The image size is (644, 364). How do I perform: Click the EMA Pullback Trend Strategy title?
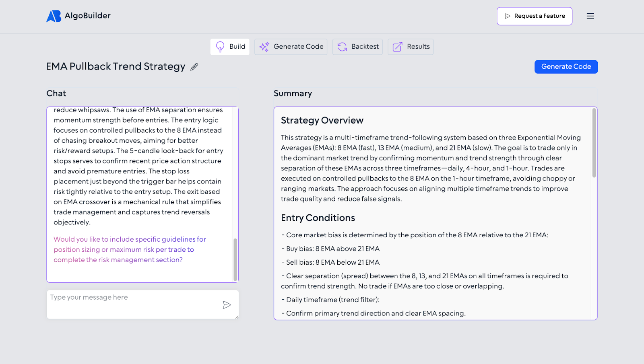[x=116, y=66]
